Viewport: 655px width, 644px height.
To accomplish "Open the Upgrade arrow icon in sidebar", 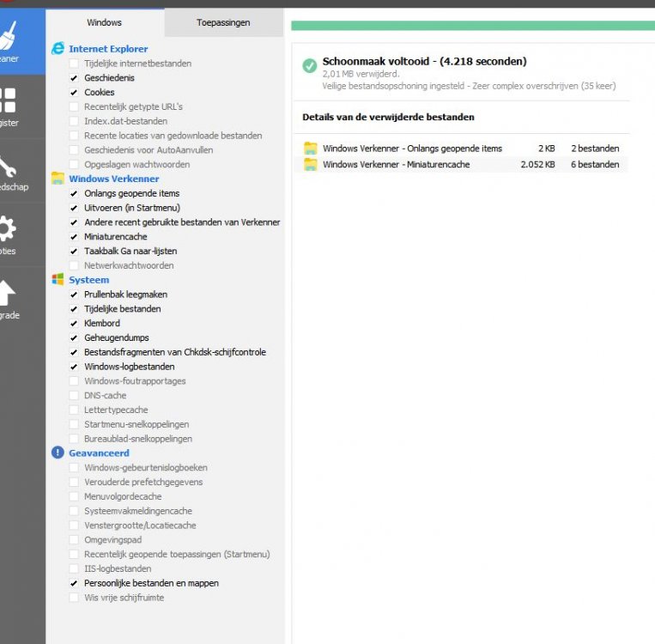I will point(8,293).
